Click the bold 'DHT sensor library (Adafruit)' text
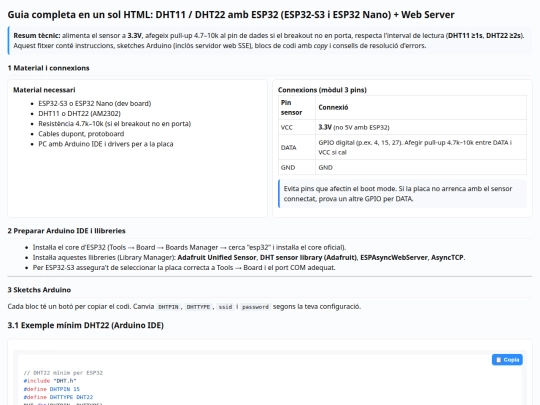Image resolution: width=540 pixels, height=405 pixels. click(x=308, y=257)
